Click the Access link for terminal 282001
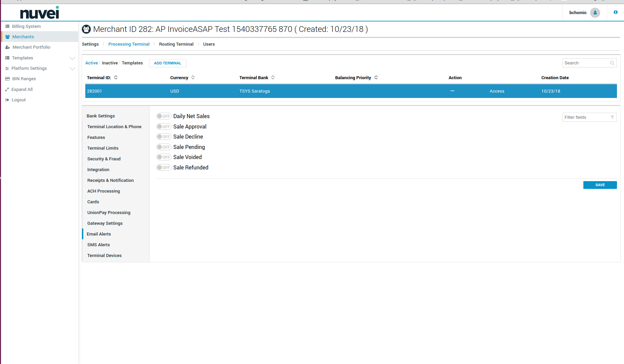The width and height of the screenshot is (624, 364). (x=497, y=91)
